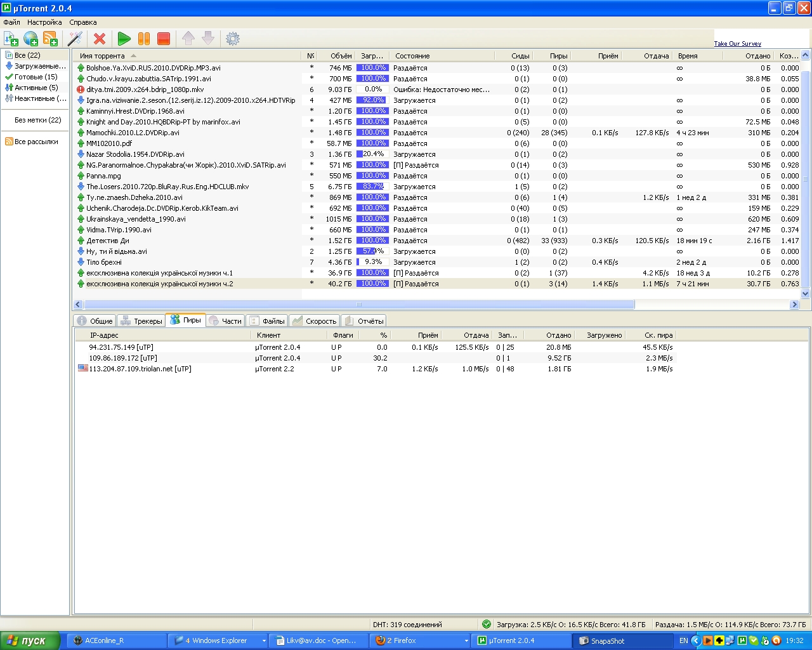
Task: Click DHT: 319 соединений in status bar
Action: (407, 624)
